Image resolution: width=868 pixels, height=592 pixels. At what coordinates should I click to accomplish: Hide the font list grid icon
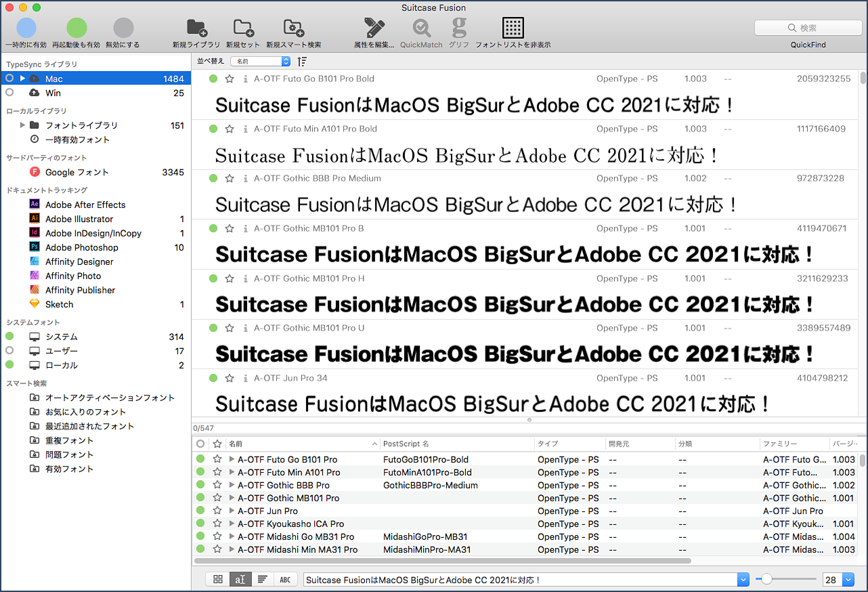pyautogui.click(x=513, y=28)
